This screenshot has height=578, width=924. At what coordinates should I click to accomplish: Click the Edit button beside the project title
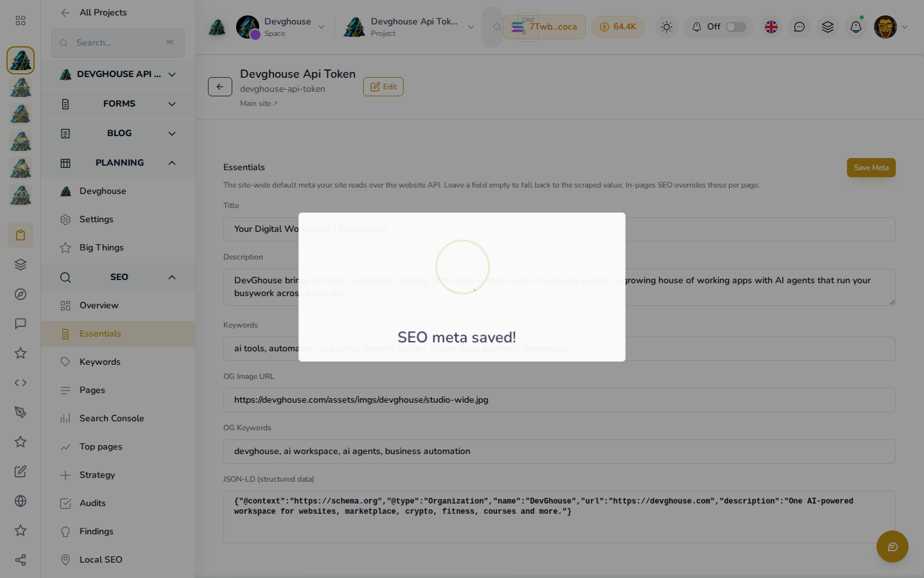pos(383,87)
